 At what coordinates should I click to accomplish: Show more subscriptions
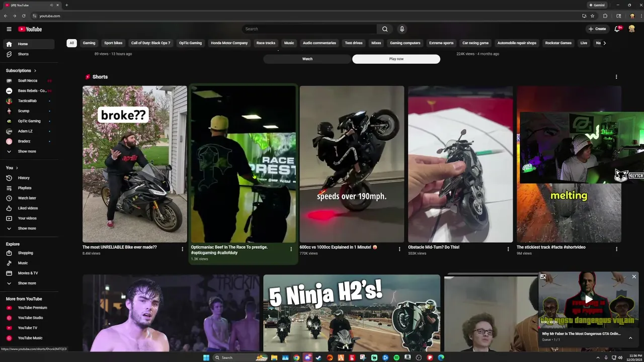28,151
